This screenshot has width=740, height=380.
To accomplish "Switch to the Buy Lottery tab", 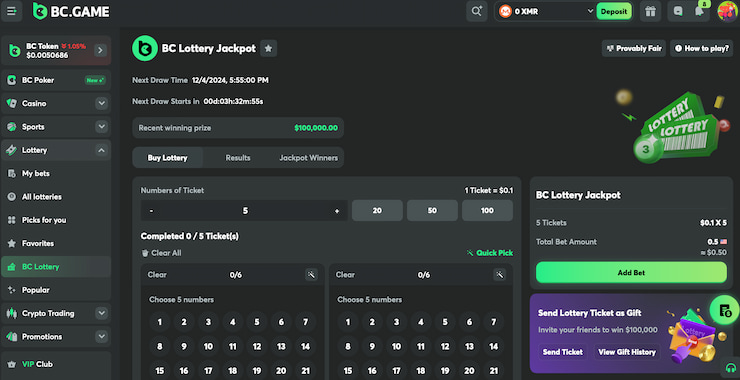I will coord(168,158).
